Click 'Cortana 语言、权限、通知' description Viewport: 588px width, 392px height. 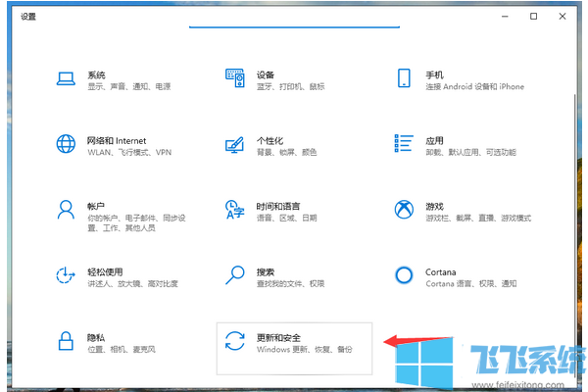point(471,283)
